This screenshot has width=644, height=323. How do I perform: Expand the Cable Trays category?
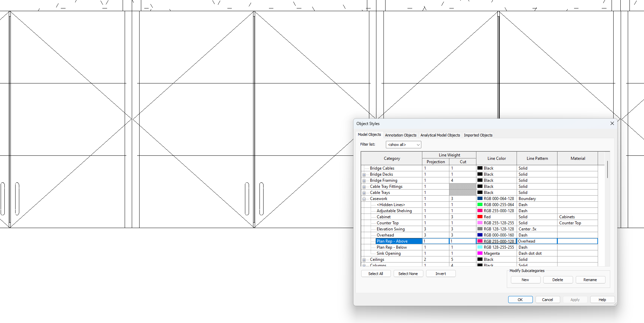tap(364, 193)
